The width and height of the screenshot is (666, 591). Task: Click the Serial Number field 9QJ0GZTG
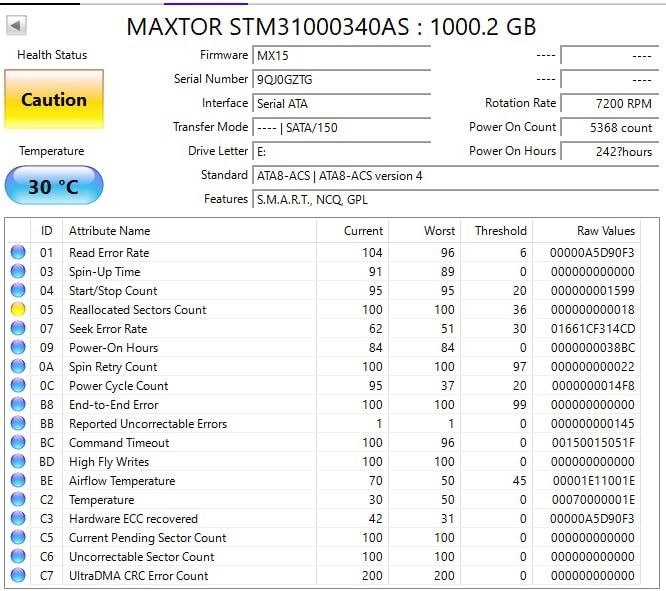(341, 79)
